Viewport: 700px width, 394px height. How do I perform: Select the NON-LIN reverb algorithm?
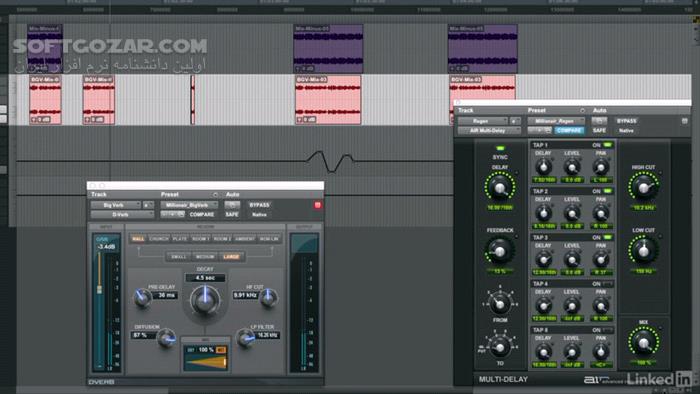(269, 239)
